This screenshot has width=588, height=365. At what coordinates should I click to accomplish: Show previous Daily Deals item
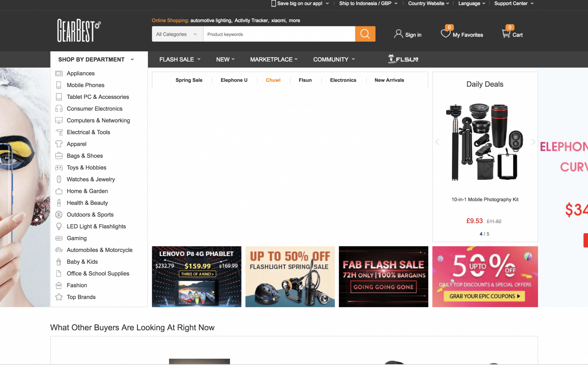point(437,142)
